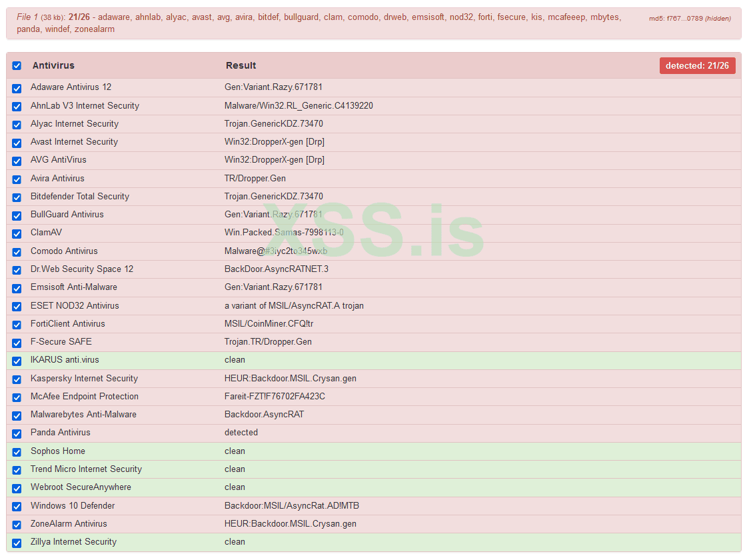Click the Dr.Web Security Space 12 name
This screenshot has height=560, width=745.
pos(82,269)
